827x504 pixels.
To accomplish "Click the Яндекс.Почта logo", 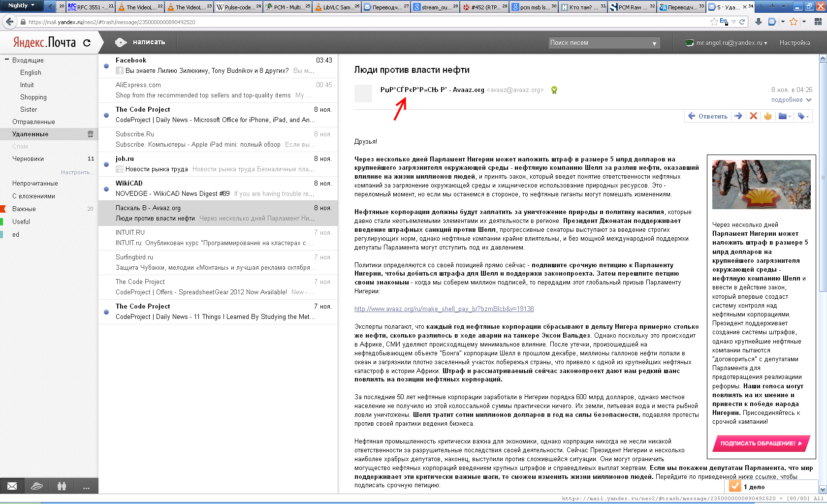I will (x=45, y=43).
